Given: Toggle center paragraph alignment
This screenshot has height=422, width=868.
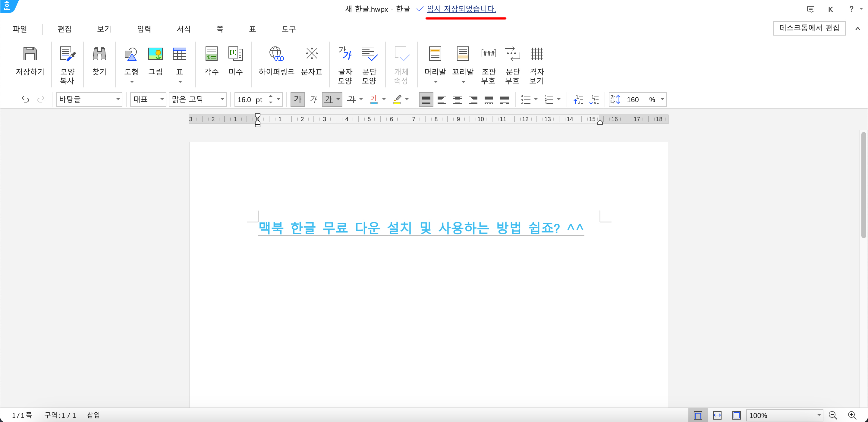Looking at the screenshot, I should tap(457, 99).
